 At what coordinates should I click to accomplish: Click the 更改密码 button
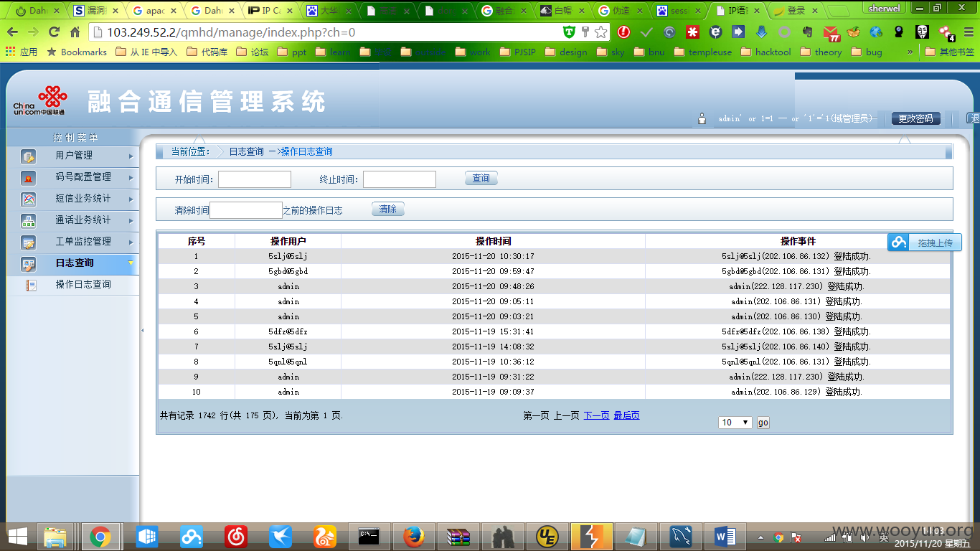916,118
